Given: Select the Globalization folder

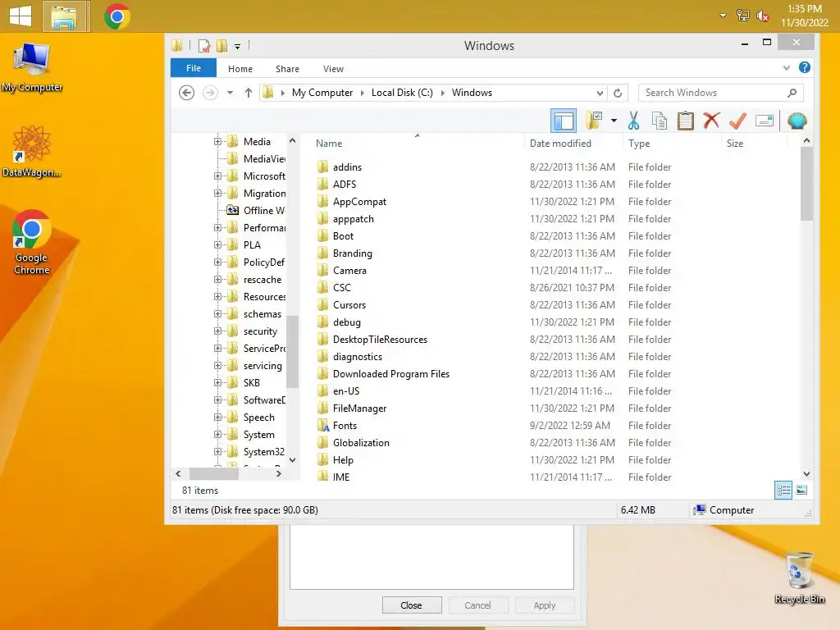Looking at the screenshot, I should click(353, 443).
